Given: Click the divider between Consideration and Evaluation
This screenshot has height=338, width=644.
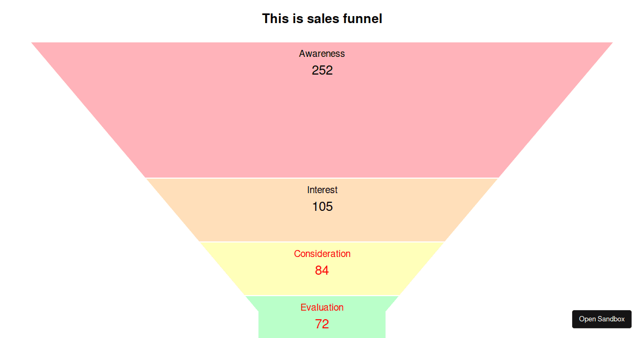Looking at the screenshot, I should click(x=322, y=295).
